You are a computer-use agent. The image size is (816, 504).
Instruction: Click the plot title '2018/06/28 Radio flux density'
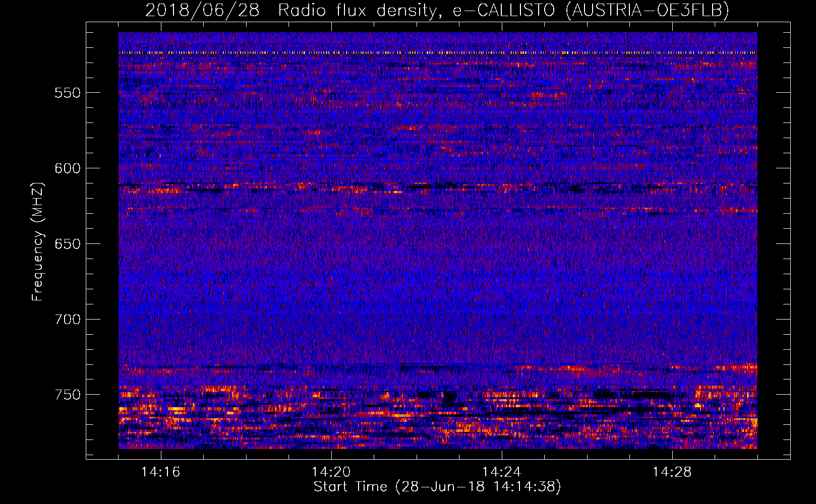point(437,10)
